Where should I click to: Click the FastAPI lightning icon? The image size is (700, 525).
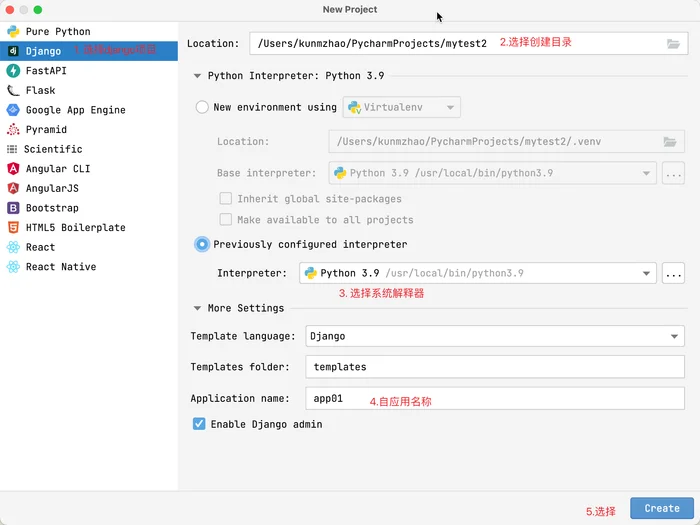tap(13, 71)
